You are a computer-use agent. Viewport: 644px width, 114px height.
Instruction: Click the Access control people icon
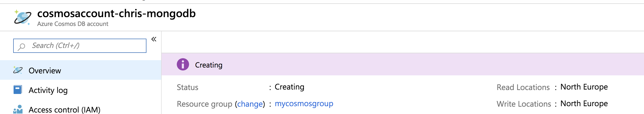[x=18, y=109]
